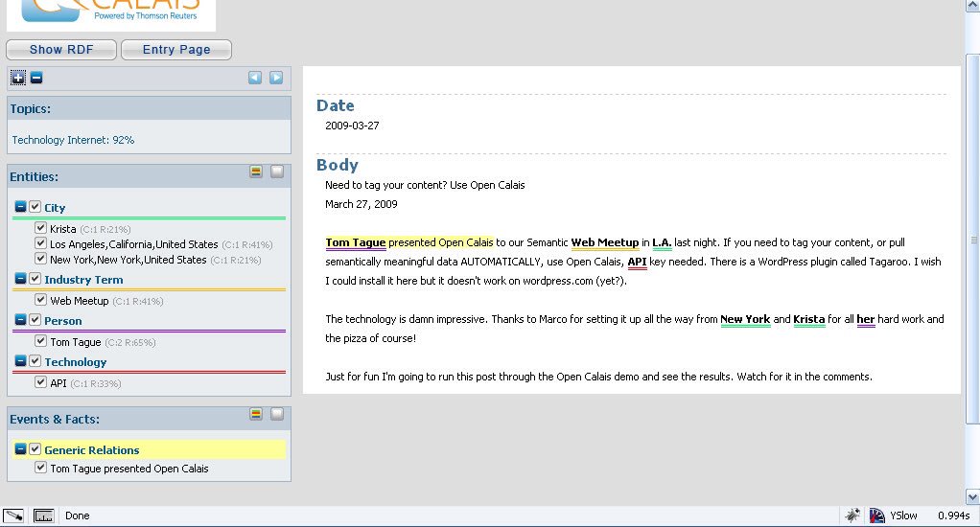Collapse the Generic Relations group
The height and width of the screenshot is (527, 980).
[x=21, y=449]
